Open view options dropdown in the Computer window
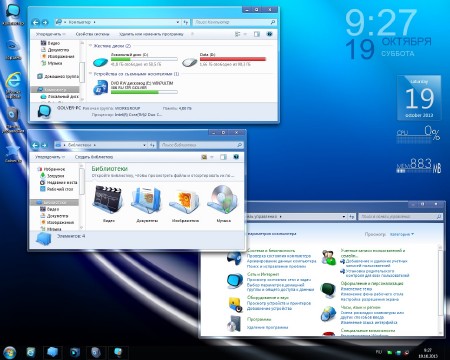This screenshot has width=450, height=360. [245, 34]
